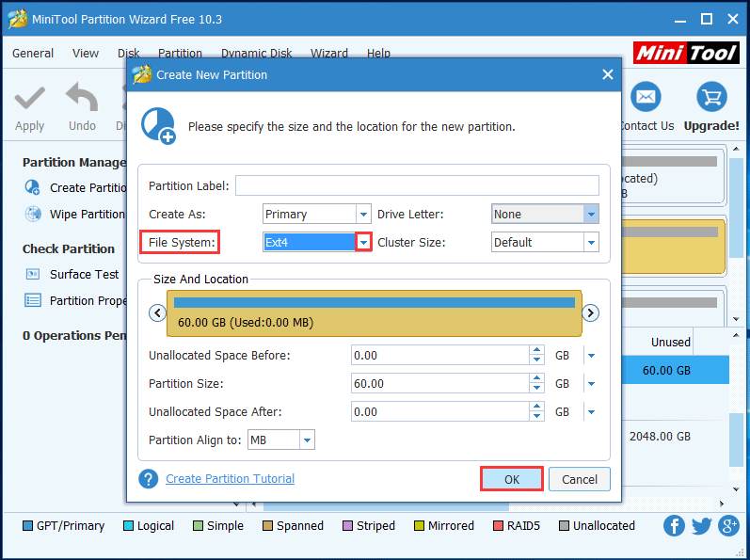Click the Surface Test link in sidebar
Viewport: 750px width, 560px height.
(84, 274)
